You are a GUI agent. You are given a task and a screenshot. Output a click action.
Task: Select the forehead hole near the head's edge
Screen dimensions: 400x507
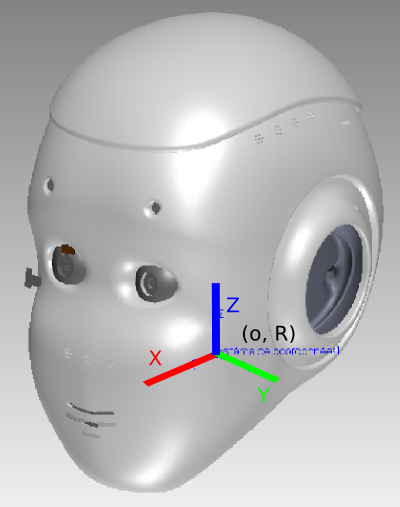(50, 185)
